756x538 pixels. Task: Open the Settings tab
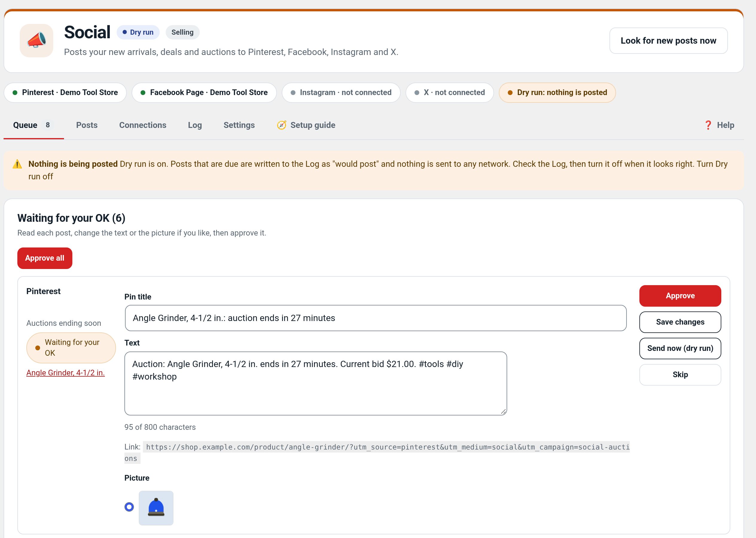coord(239,125)
